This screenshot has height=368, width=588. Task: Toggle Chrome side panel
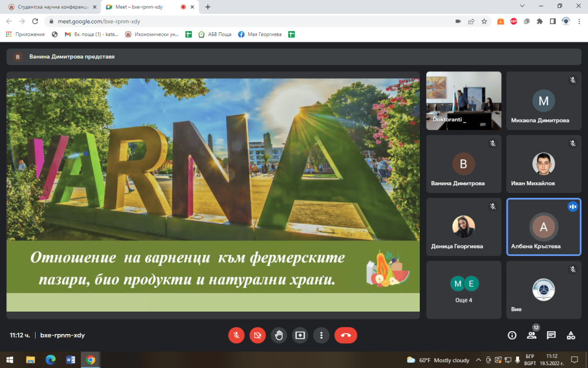tap(553, 21)
